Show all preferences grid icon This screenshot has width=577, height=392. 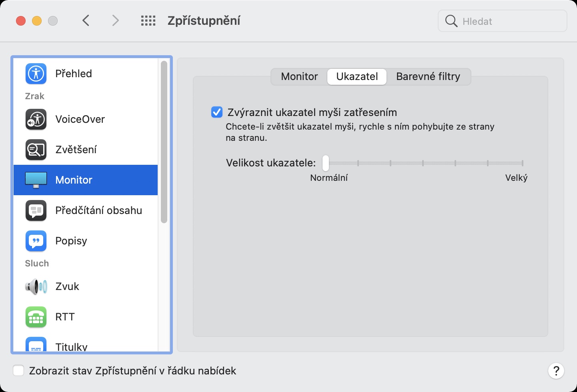pos(148,21)
